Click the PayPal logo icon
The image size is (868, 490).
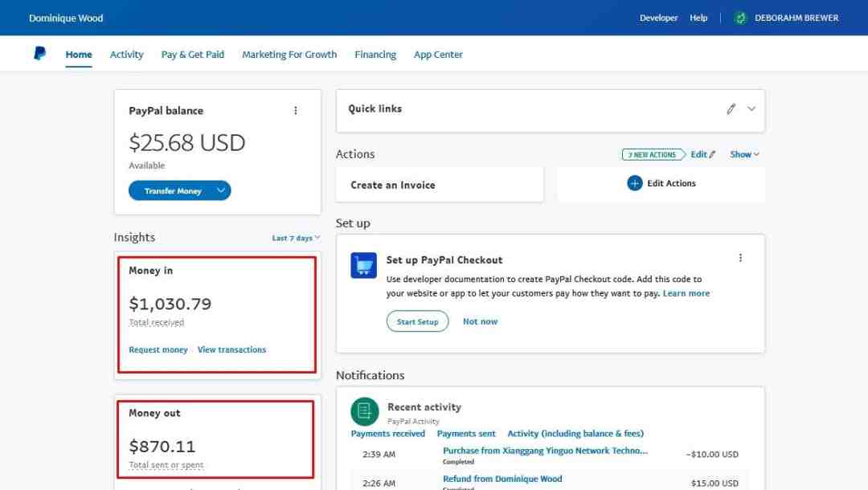[39, 54]
